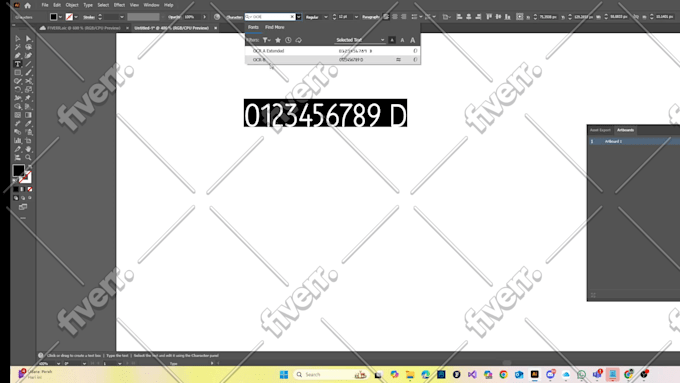Toggle paragraph align center
The height and width of the screenshot is (383, 680).
click(395, 17)
